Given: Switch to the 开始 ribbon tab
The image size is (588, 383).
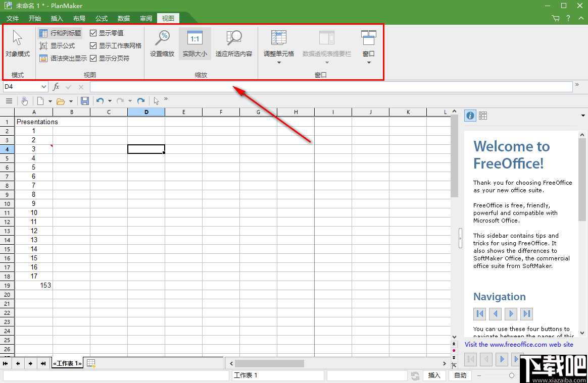Looking at the screenshot, I should click(x=34, y=18).
